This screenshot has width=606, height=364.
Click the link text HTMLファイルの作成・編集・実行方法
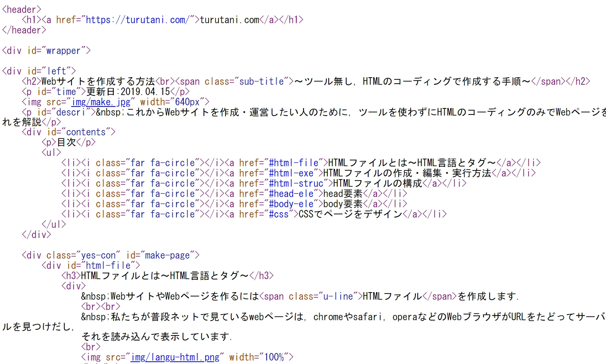[407, 173]
